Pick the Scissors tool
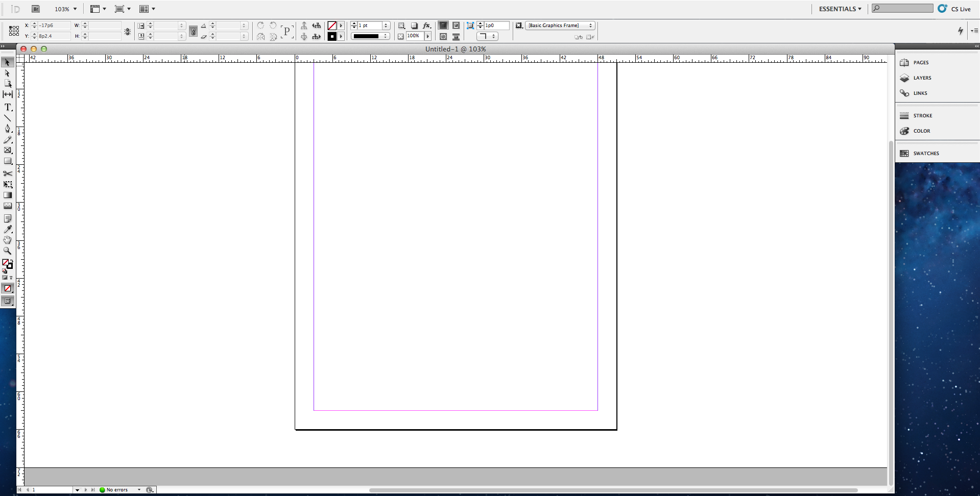Image resolution: width=980 pixels, height=496 pixels. pyautogui.click(x=8, y=173)
